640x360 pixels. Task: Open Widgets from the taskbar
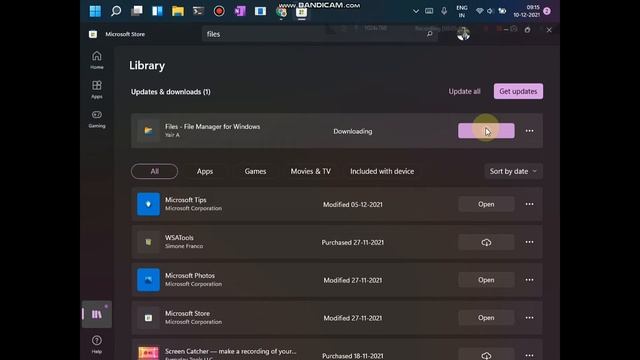point(157,11)
